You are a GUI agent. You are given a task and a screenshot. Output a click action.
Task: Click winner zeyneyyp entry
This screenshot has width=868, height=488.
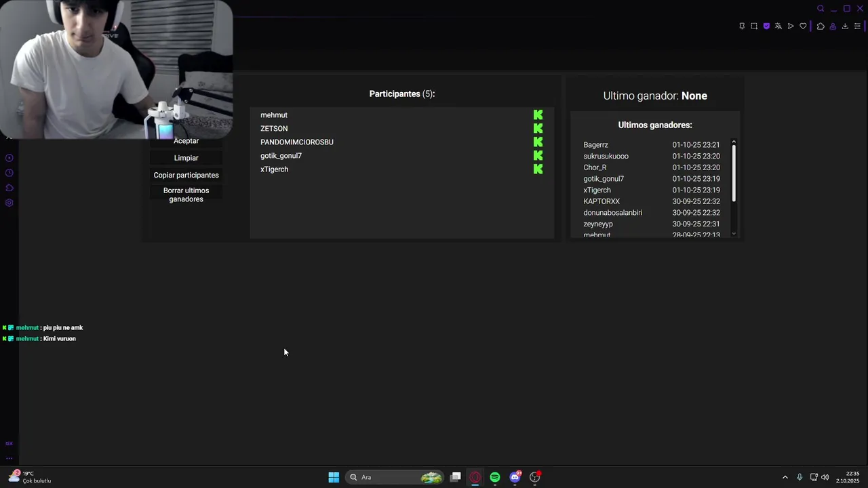598,224
